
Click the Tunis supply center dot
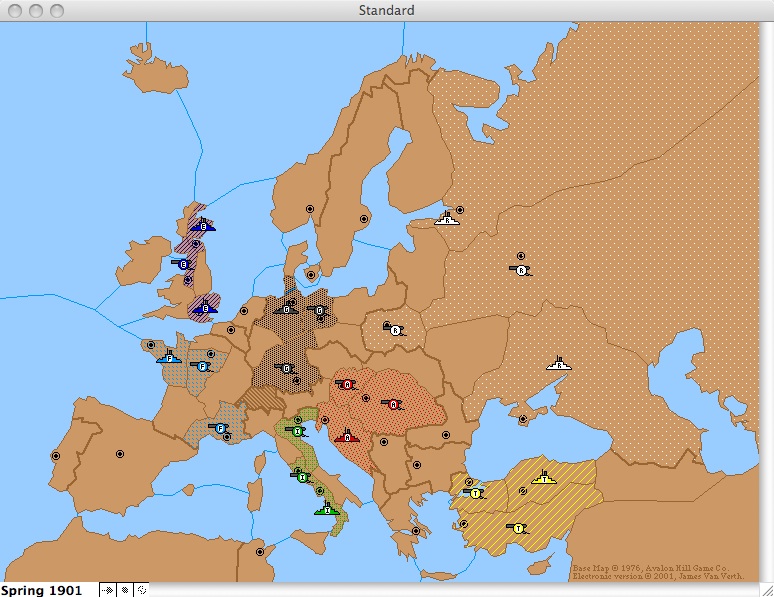point(260,552)
